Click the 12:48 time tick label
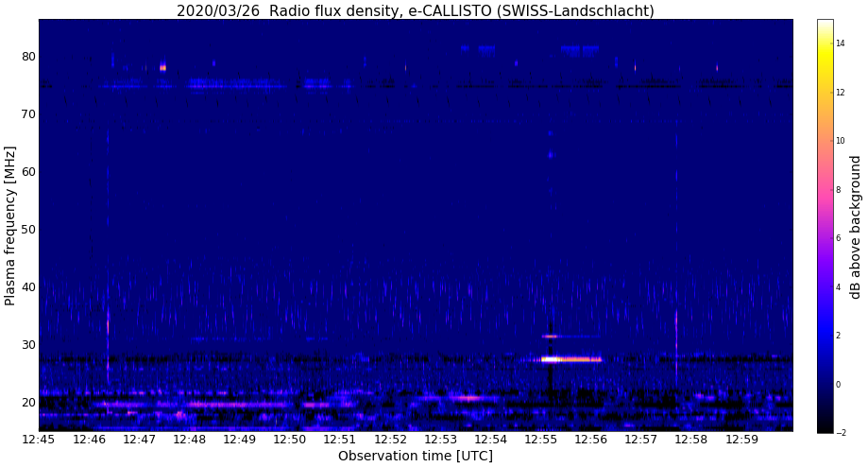 click(190, 440)
